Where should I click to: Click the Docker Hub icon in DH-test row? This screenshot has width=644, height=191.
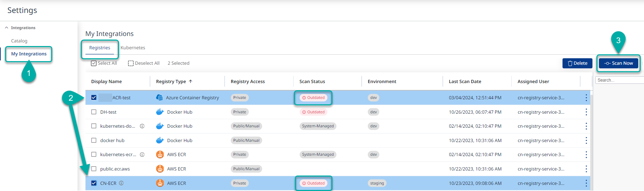[160, 112]
